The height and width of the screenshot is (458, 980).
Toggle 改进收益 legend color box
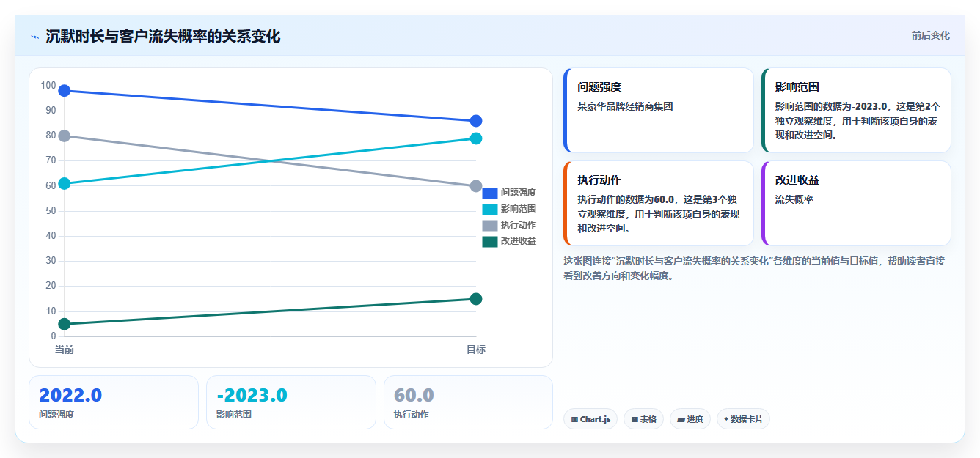click(490, 241)
